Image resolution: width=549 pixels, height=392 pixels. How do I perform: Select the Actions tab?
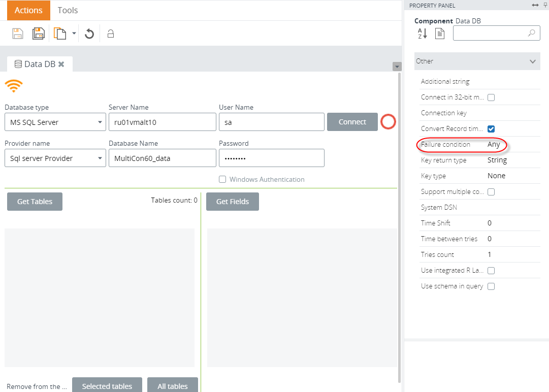coord(28,10)
